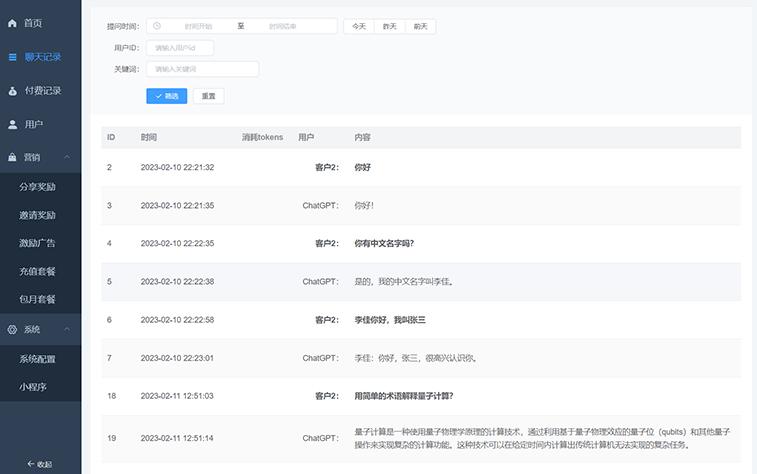This screenshot has height=474, width=757.
Task: Click the ChatGPT reply 你好!
Action: tap(364, 205)
